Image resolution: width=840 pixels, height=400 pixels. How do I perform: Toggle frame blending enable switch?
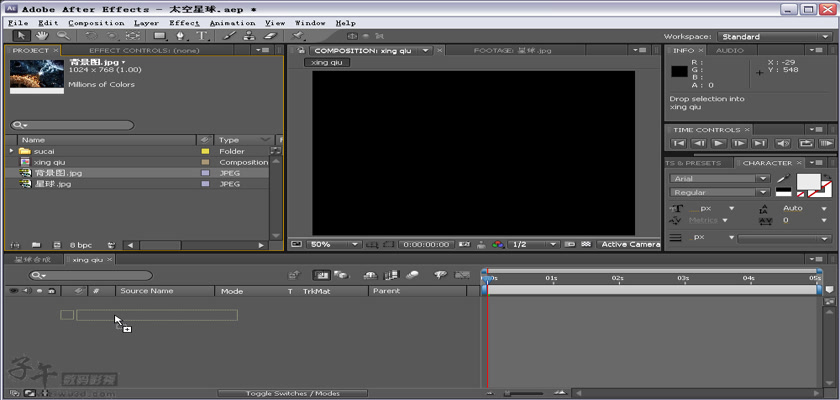[392, 275]
